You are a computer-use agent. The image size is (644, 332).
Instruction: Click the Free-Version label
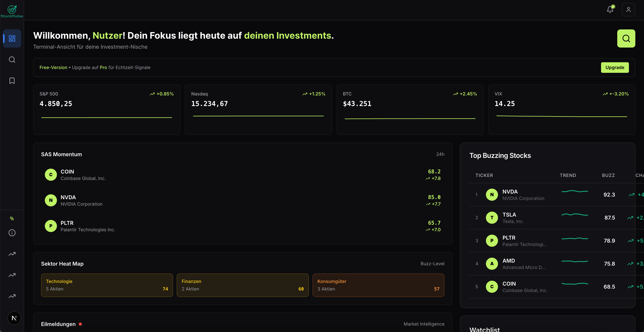53,67
